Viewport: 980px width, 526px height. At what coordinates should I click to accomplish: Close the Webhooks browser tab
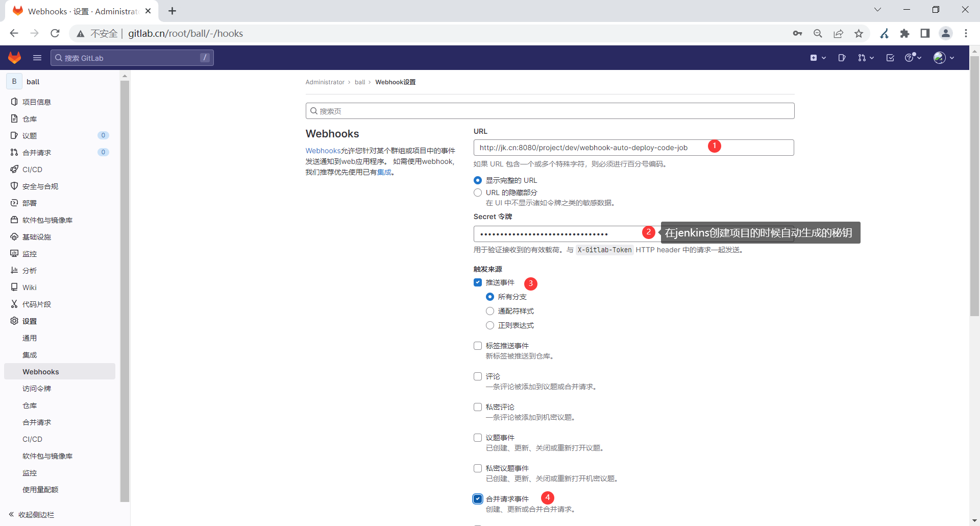click(x=148, y=11)
